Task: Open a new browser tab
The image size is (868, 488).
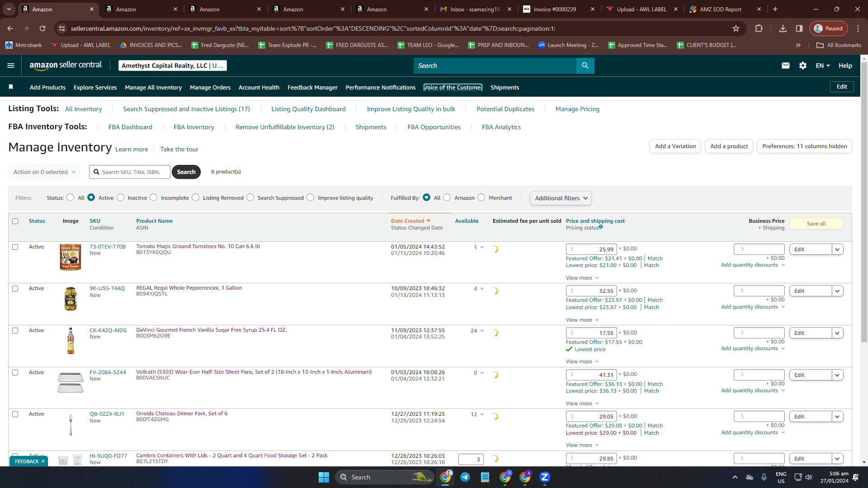Action: click(775, 9)
